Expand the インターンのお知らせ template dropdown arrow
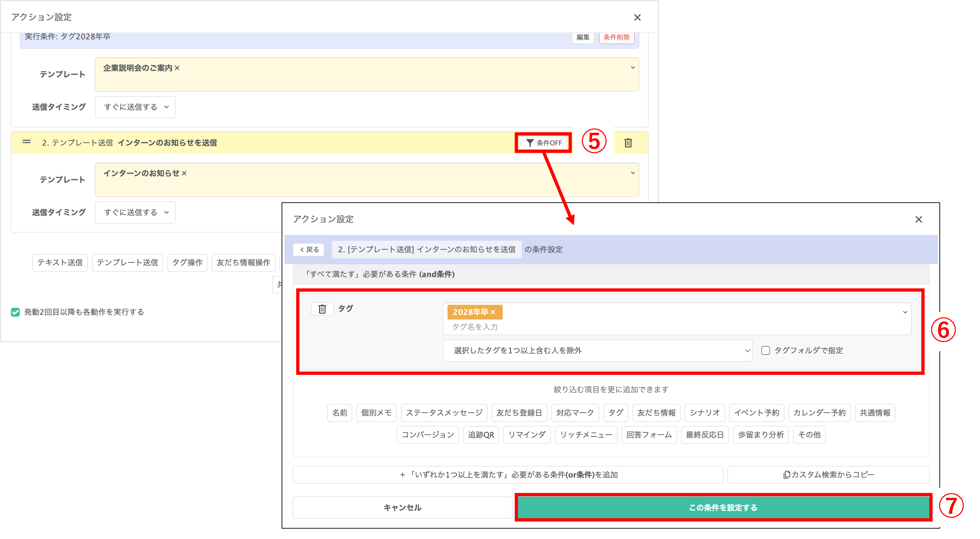Viewport: 980px width, 539px height. (633, 173)
